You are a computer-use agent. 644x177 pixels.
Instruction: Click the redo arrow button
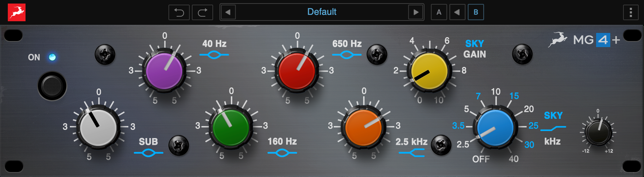(x=202, y=12)
